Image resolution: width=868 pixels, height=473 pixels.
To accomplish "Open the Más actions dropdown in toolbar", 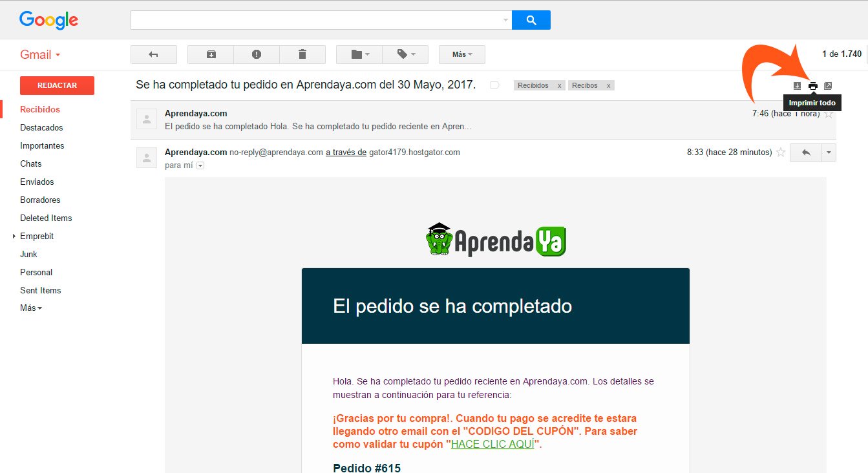I will click(x=462, y=54).
